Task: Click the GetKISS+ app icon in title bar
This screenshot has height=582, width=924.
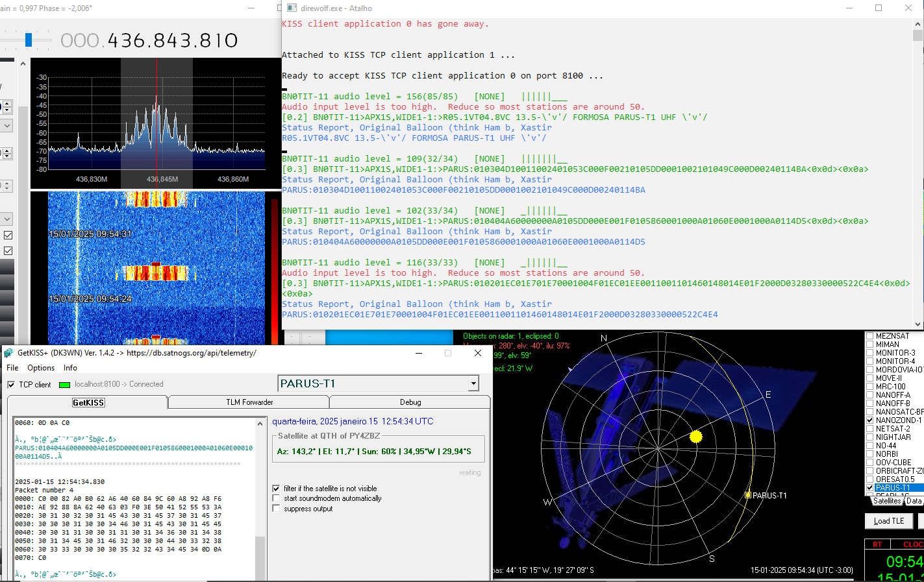Action: coord(8,353)
